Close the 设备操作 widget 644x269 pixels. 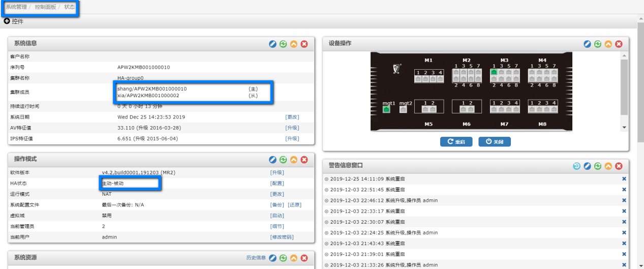point(619,44)
